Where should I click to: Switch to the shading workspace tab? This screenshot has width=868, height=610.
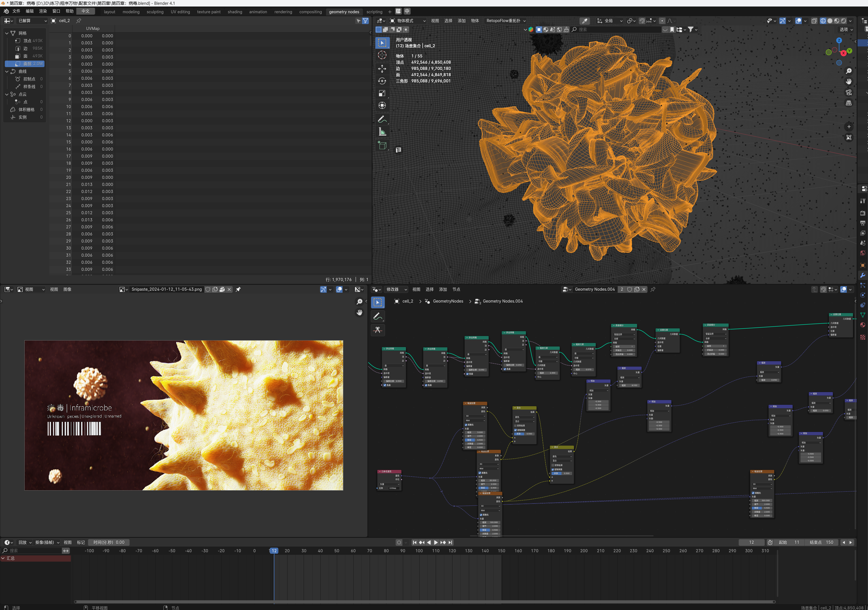point(235,12)
